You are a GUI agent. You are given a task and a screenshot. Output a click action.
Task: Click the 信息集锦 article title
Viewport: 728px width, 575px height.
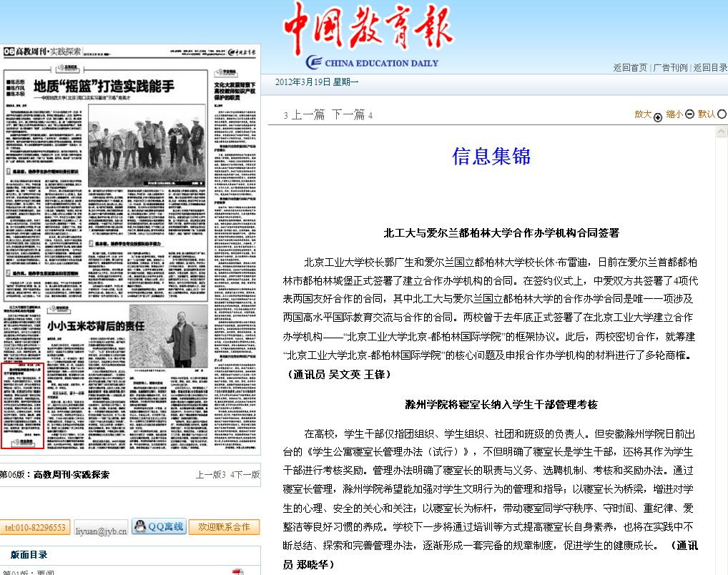(x=491, y=156)
